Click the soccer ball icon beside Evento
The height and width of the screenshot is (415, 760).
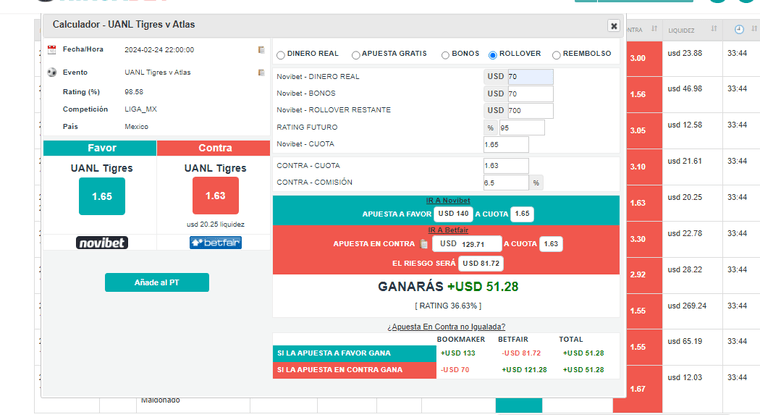click(x=52, y=72)
